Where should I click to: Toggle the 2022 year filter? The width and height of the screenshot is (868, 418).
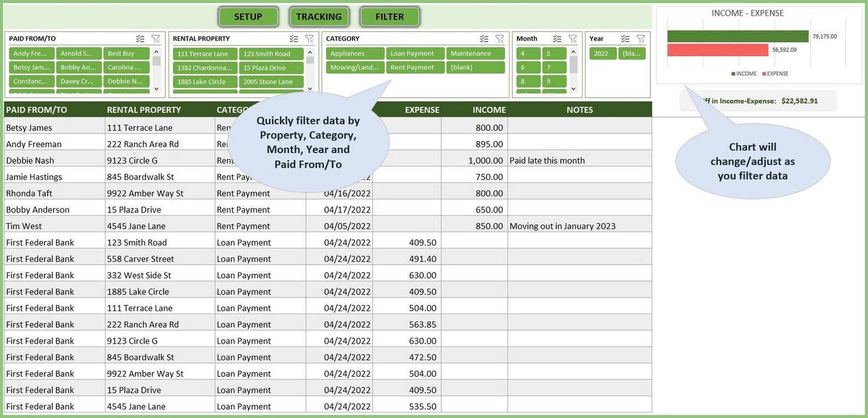(x=602, y=54)
